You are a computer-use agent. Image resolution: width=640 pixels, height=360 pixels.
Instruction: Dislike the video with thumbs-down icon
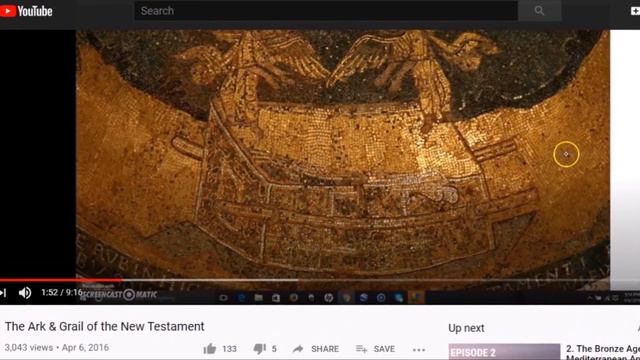coord(259,349)
